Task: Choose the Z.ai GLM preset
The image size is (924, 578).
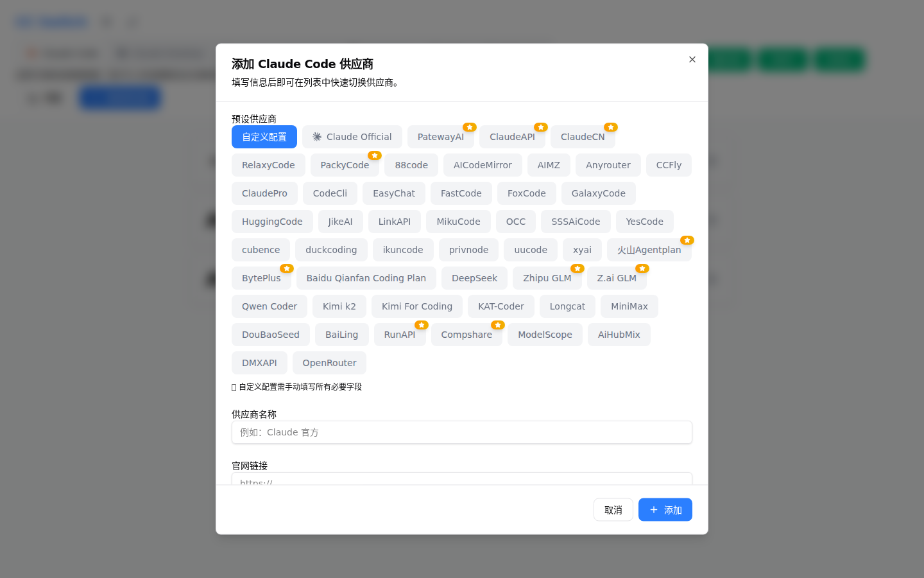Action: [x=617, y=278]
